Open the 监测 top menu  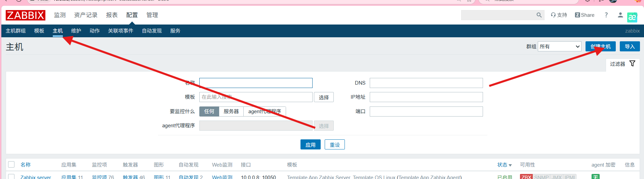click(60, 15)
